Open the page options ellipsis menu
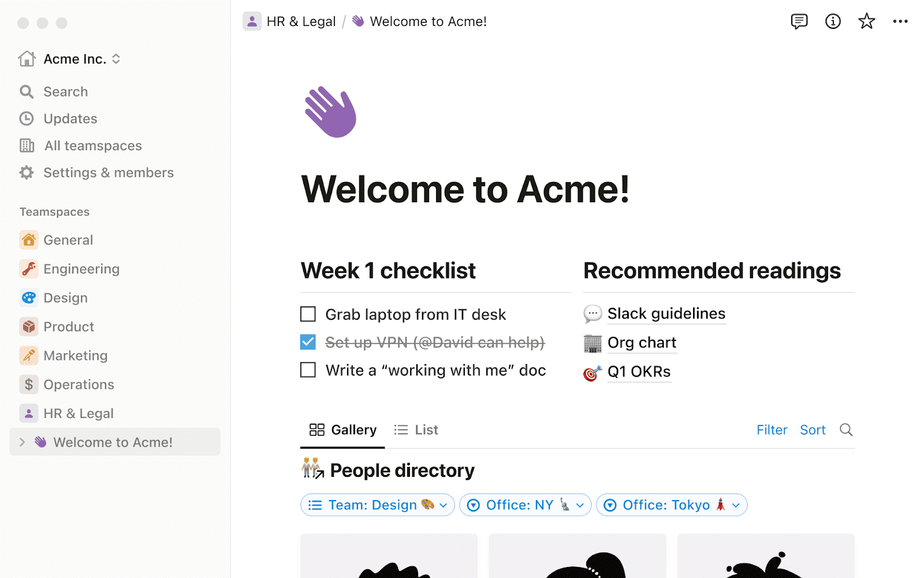 (x=900, y=21)
